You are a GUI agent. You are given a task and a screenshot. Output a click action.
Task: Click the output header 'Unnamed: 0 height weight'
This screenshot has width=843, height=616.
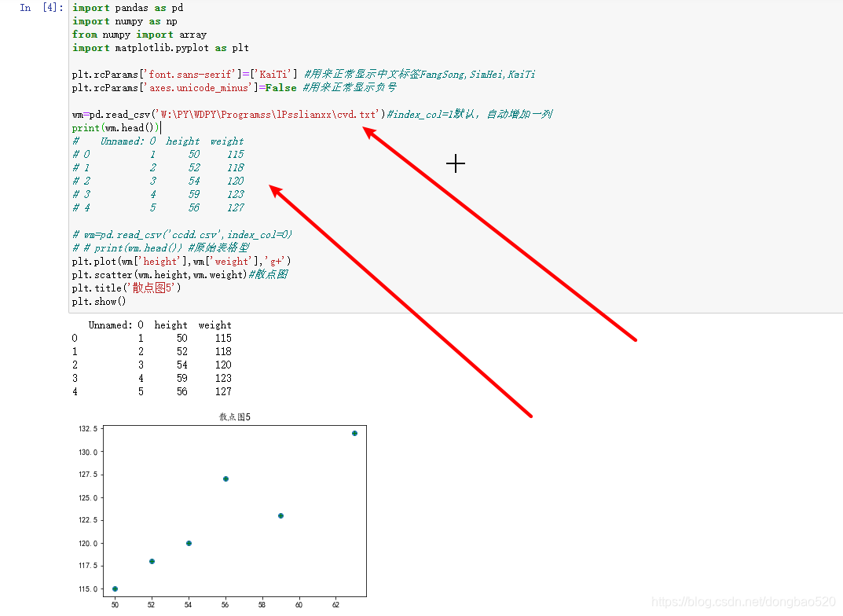tap(159, 324)
